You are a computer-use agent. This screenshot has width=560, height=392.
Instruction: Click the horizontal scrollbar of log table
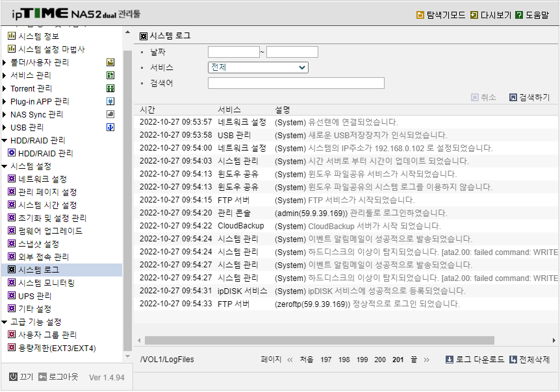coord(319,340)
